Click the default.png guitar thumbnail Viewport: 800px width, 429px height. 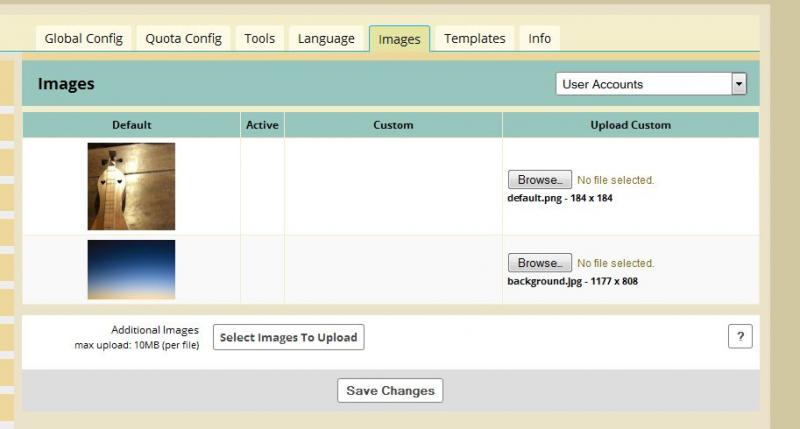pos(131,186)
